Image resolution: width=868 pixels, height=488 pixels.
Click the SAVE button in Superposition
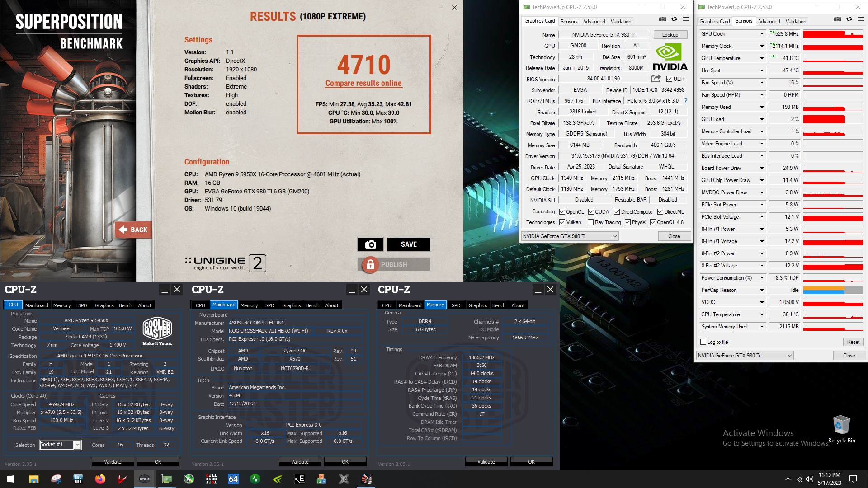(409, 244)
